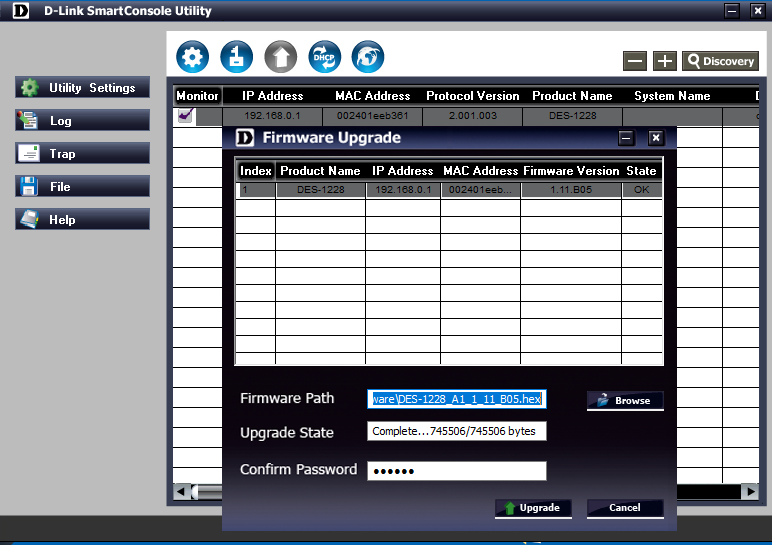The width and height of the screenshot is (772, 545).
Task: Open web access globe icon
Action: (368, 57)
